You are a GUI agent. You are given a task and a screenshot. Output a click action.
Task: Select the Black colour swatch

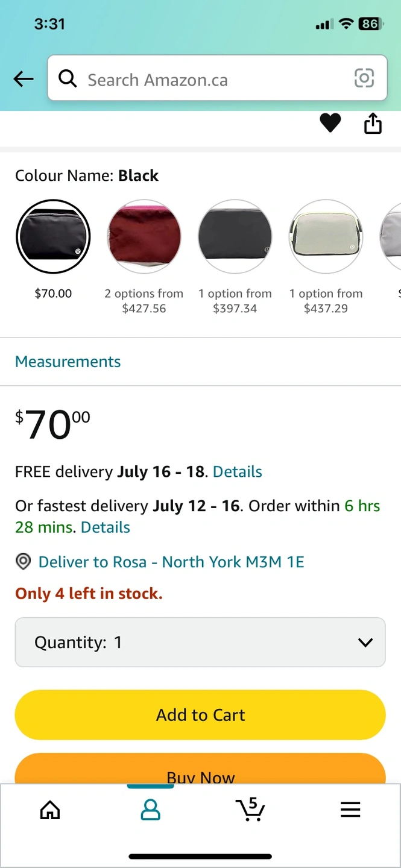pyautogui.click(x=53, y=236)
